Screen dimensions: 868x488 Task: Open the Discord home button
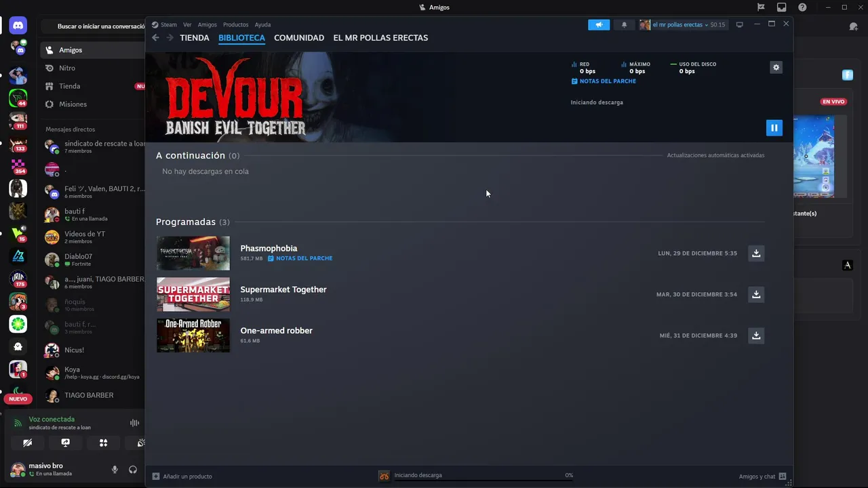coord(18,26)
